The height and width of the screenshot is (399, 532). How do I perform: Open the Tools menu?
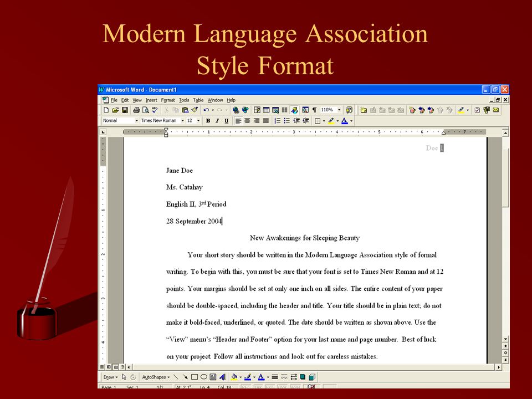(x=184, y=100)
